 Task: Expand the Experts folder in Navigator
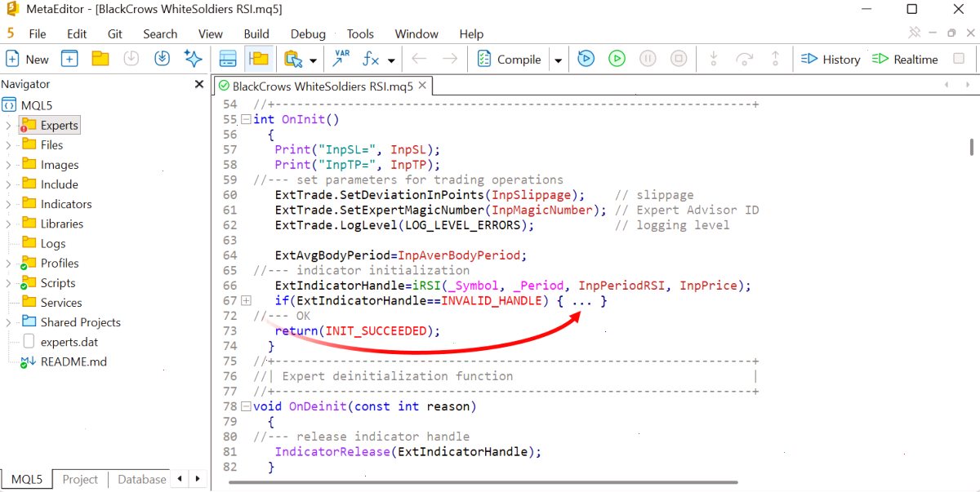(8, 126)
